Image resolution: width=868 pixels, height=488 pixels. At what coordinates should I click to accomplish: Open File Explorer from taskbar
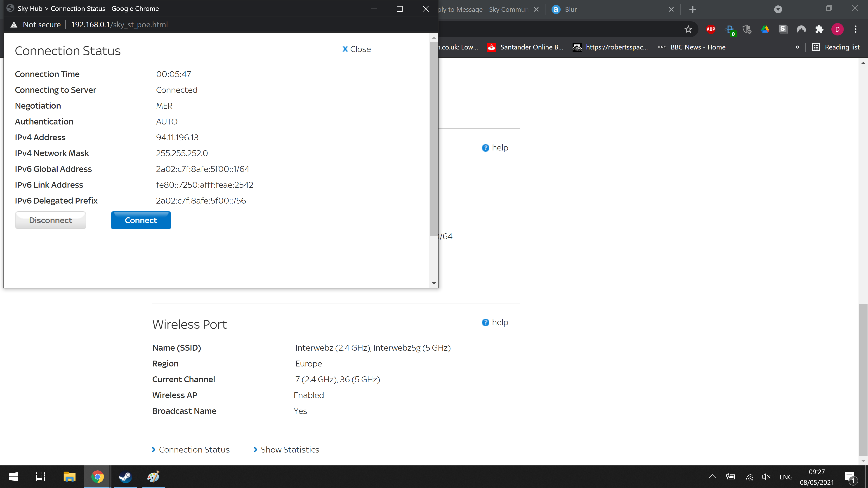[x=69, y=476]
